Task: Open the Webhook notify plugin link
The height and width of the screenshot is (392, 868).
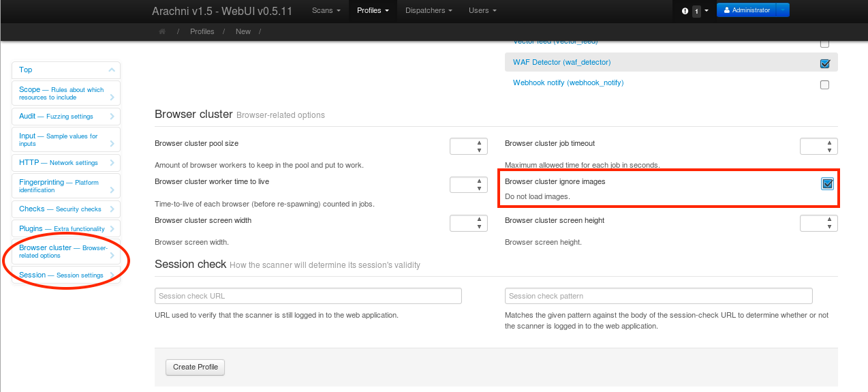Action: click(x=568, y=82)
